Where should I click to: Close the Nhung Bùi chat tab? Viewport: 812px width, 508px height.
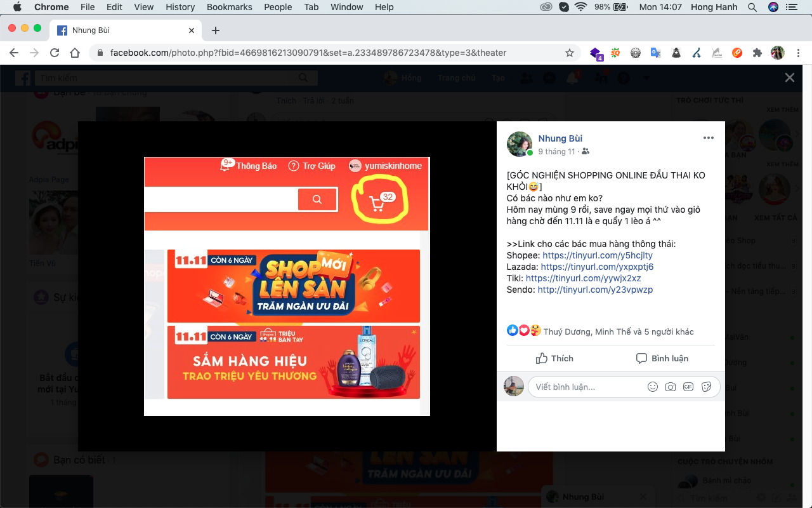tap(643, 497)
